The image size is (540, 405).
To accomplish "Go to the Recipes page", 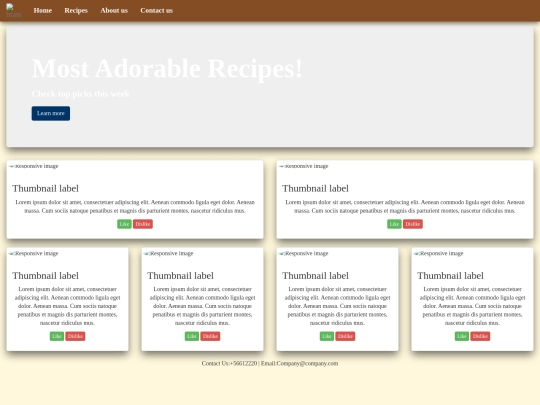I will (x=76, y=10).
